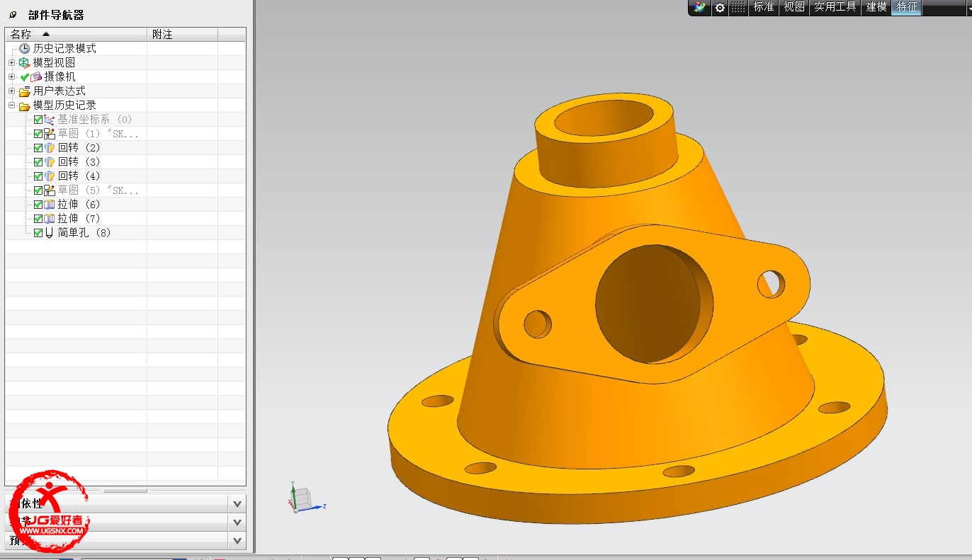Click the dotted grid icon in the top toolbar
972x560 pixels.
[x=738, y=7]
